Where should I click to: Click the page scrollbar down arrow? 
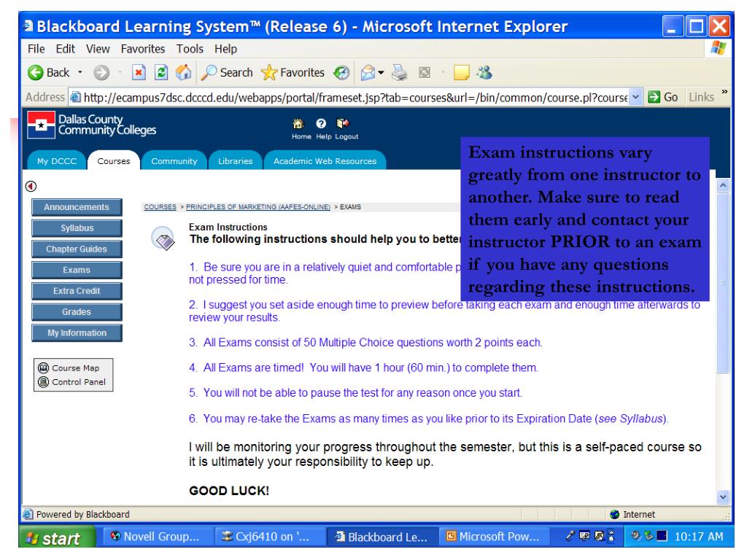(723, 497)
